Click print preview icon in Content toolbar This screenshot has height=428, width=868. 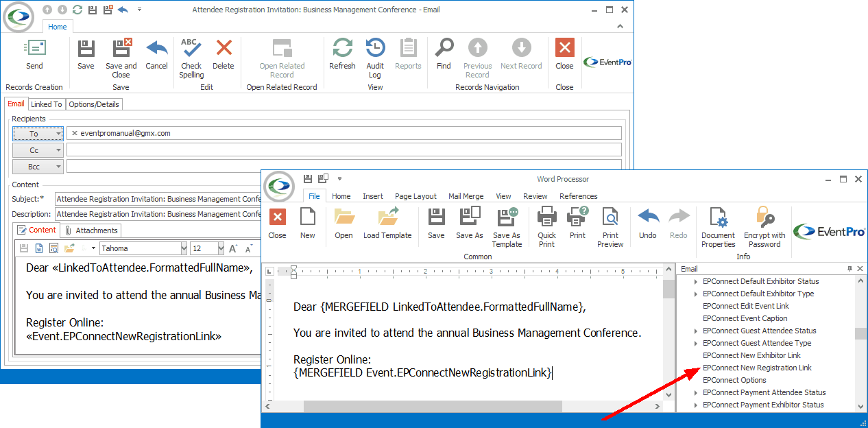pyautogui.click(x=53, y=248)
